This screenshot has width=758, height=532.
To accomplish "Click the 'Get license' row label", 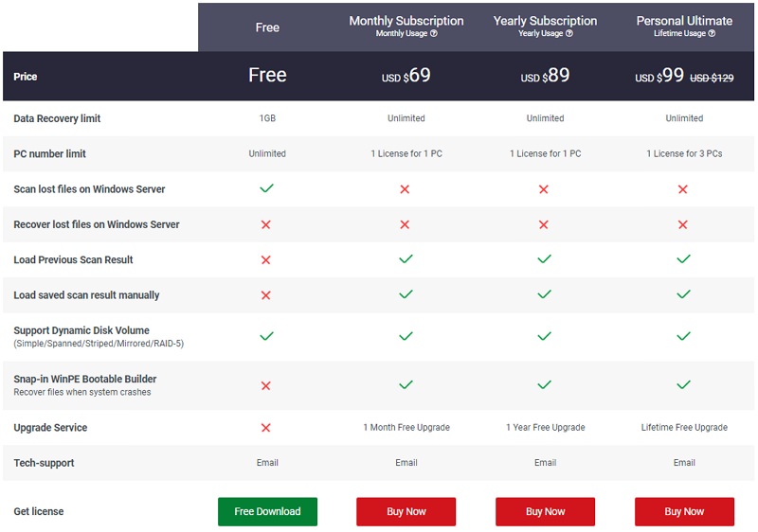I will tap(39, 511).
